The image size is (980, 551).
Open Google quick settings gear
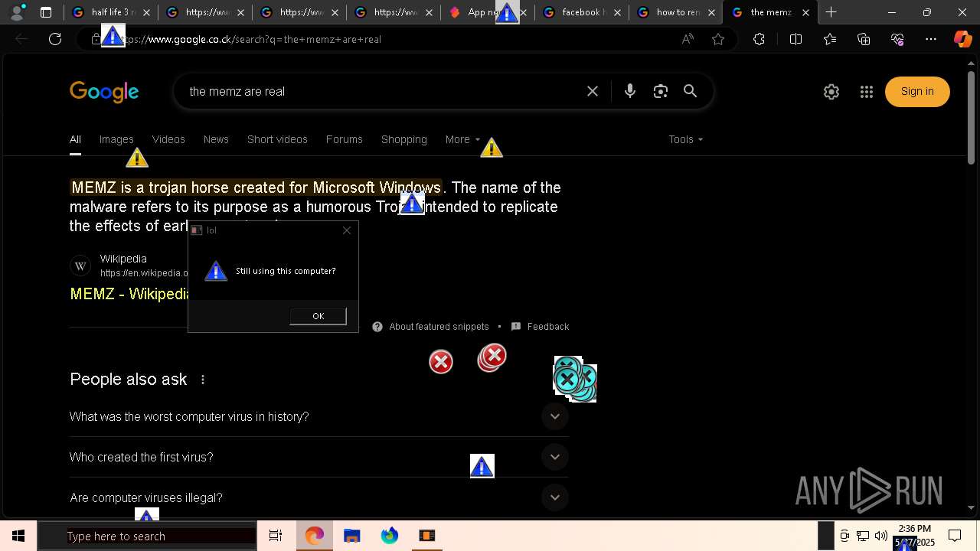[831, 92]
